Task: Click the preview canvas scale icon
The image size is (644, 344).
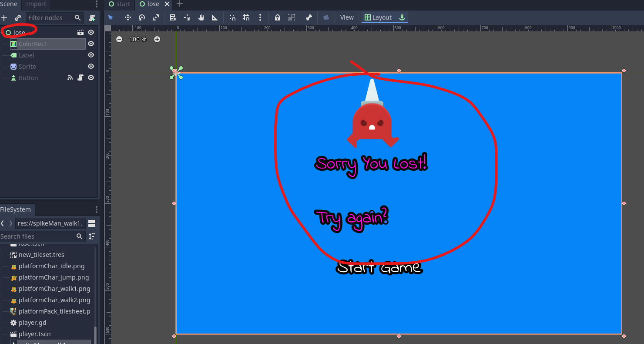Action: (326, 17)
